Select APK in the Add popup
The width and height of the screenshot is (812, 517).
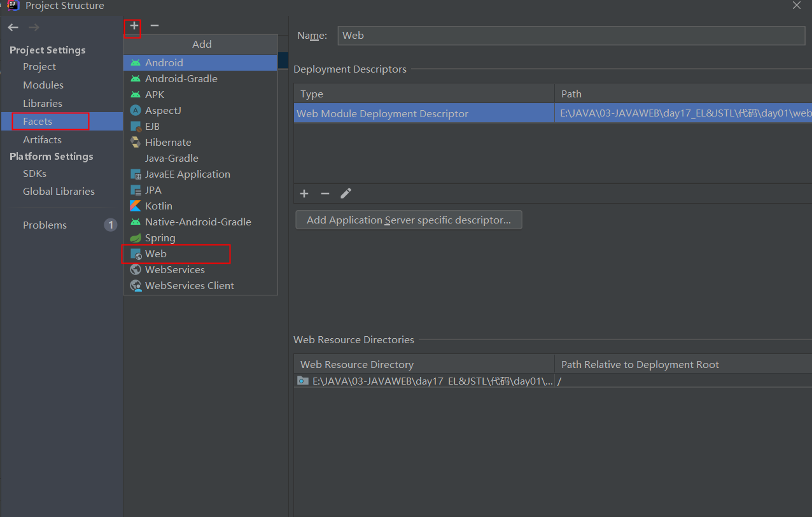pos(200,94)
